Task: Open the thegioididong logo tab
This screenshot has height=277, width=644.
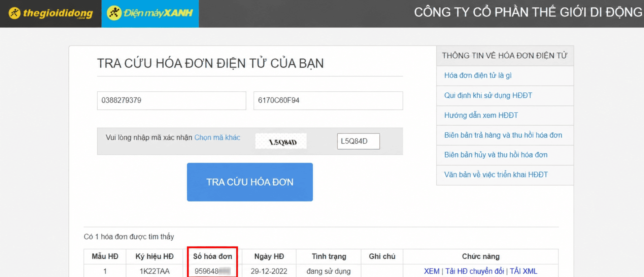Action: [50, 13]
